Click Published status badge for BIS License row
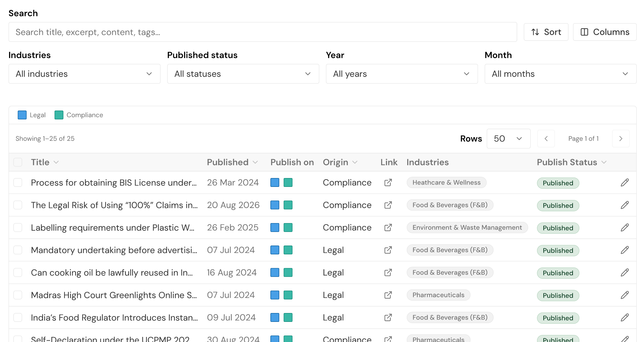The height and width of the screenshot is (342, 644). tap(558, 183)
